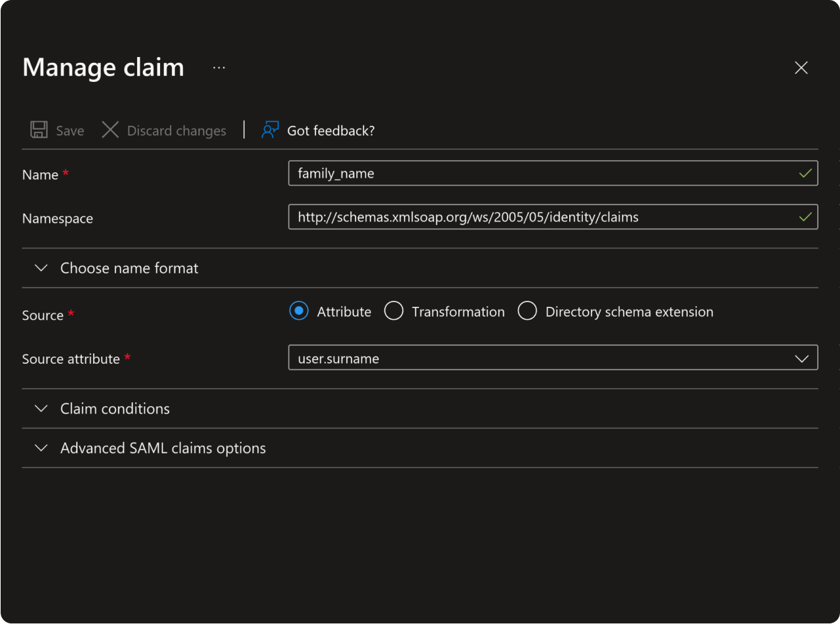Close the Manage claim panel
Viewport: 840px width, 624px height.
click(801, 68)
